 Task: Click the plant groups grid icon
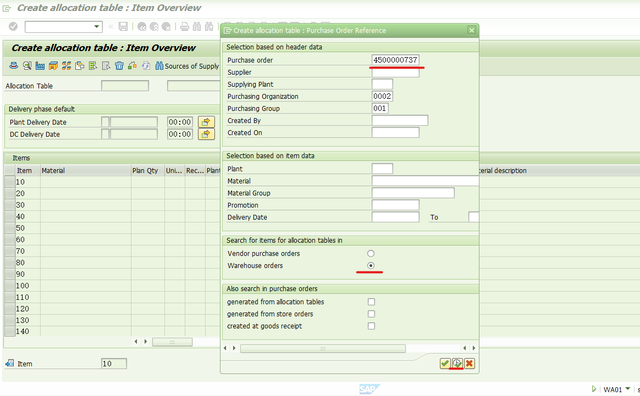(67, 65)
